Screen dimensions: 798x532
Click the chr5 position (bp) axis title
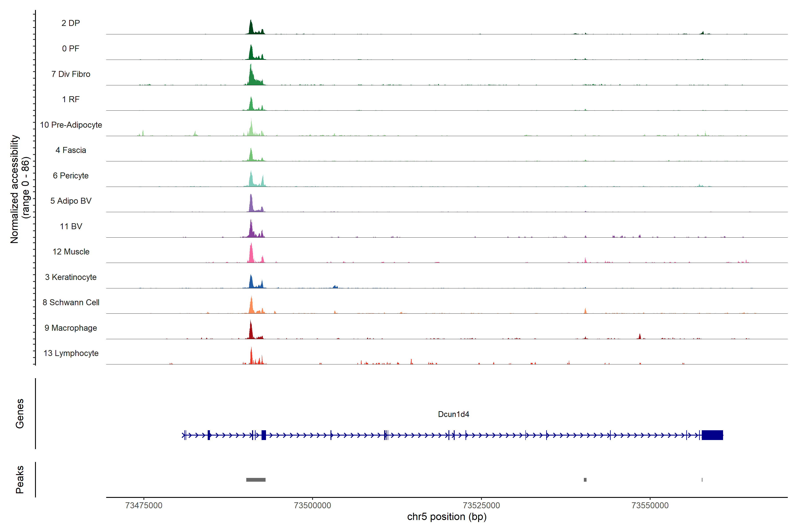point(446,517)
